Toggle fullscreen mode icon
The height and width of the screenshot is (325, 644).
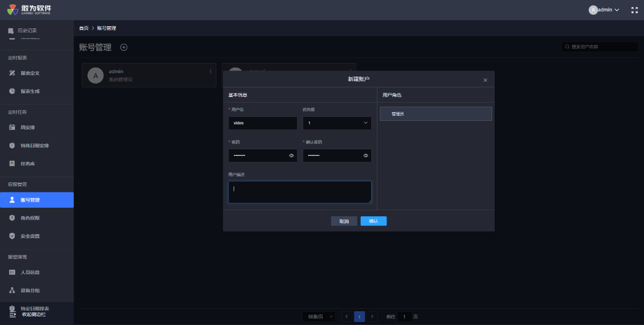coord(634,10)
